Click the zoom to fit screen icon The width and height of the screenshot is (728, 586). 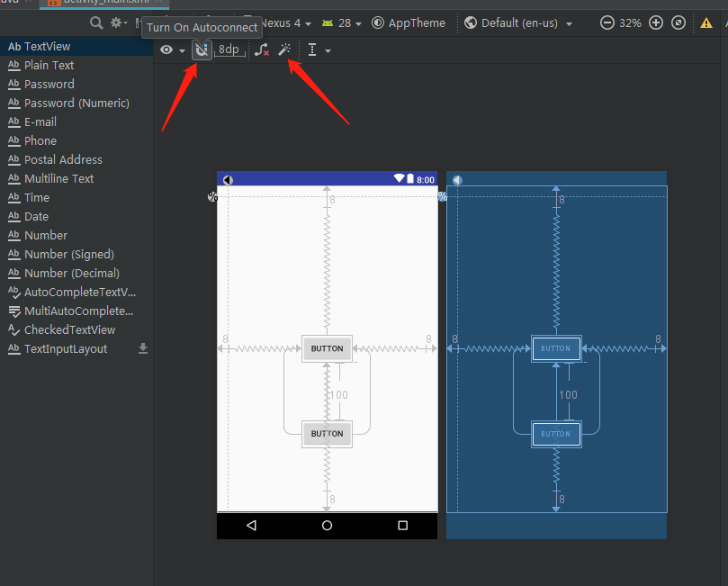pyautogui.click(x=679, y=23)
